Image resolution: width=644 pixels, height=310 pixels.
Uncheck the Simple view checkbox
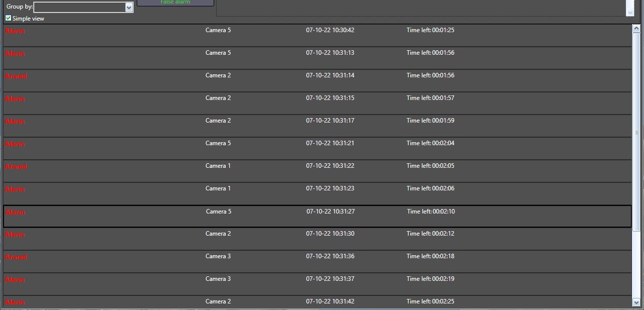click(8, 18)
